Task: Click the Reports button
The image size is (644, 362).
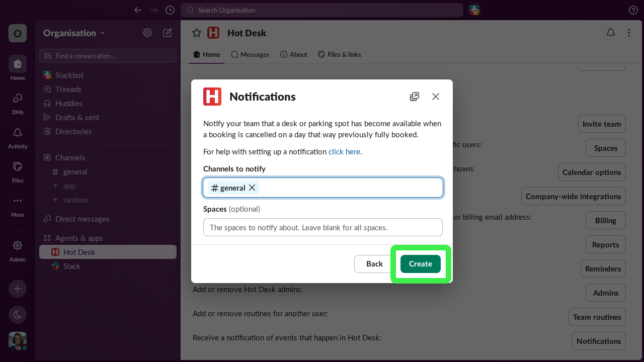Action: tap(606, 244)
